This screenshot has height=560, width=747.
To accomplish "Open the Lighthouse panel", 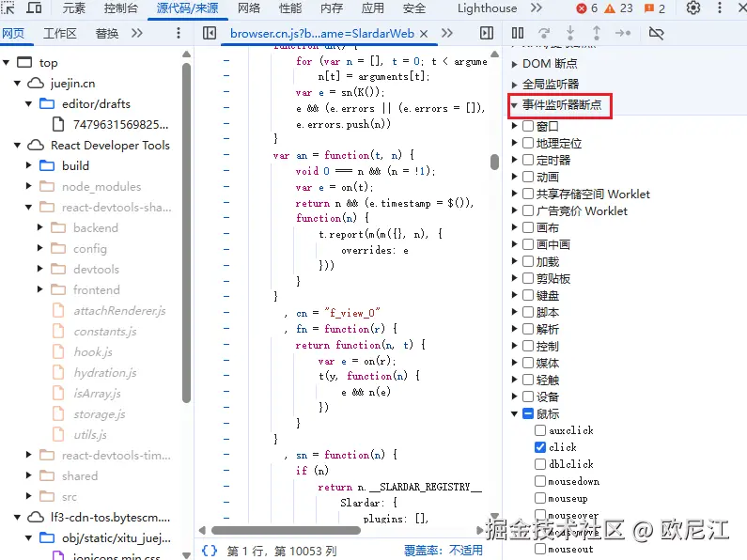I will click(487, 8).
